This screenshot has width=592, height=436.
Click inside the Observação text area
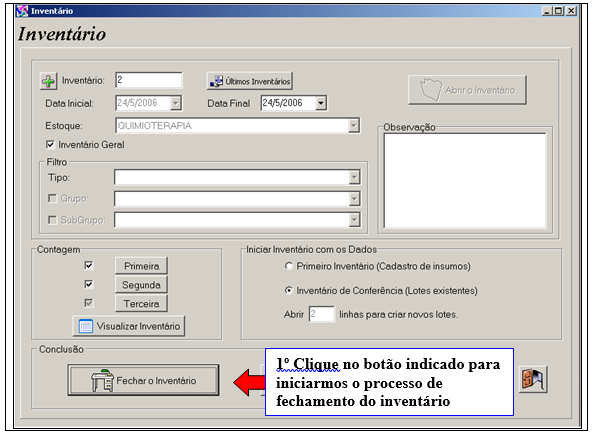click(465, 180)
